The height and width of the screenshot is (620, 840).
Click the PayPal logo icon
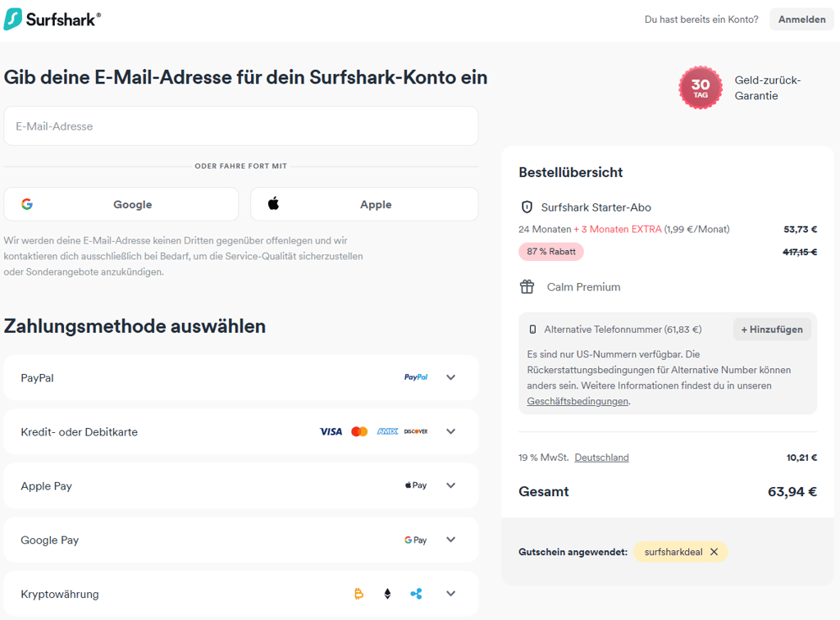coord(416,377)
